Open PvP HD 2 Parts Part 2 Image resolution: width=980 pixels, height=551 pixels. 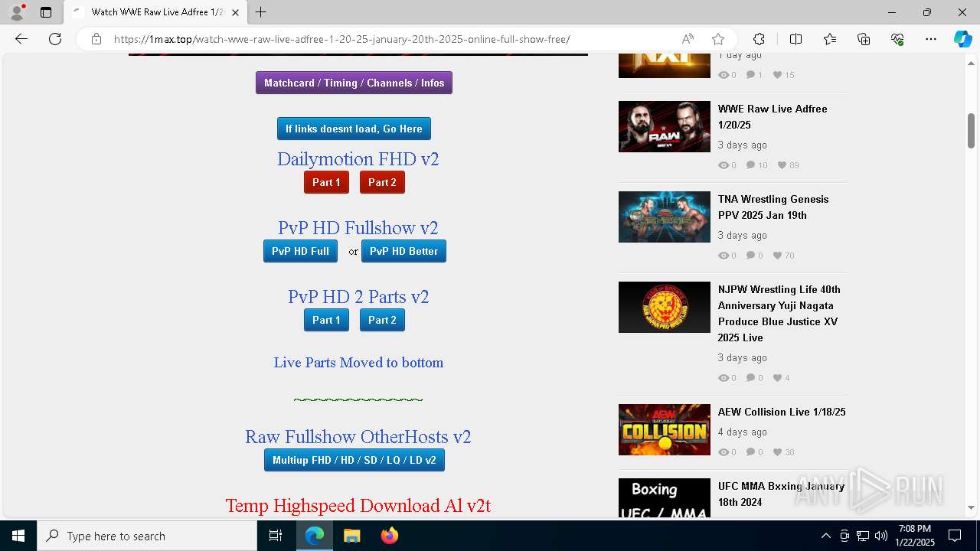382,320
